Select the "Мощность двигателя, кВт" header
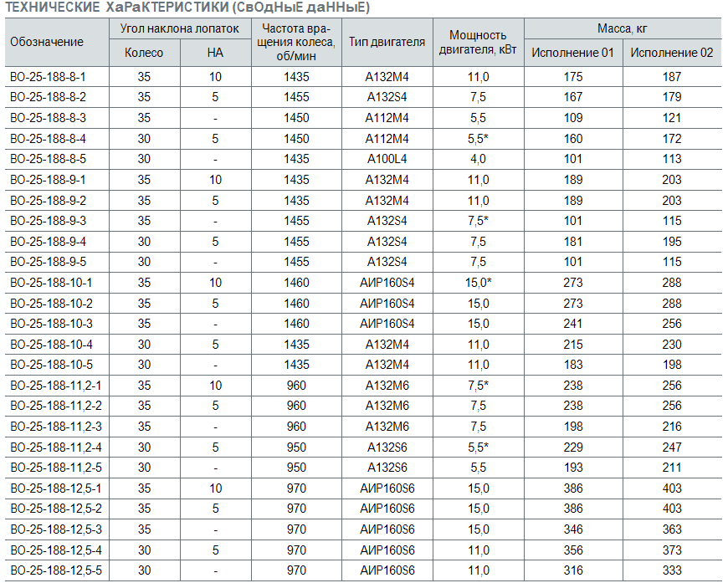Viewport: 728px width, 583px height. click(x=478, y=42)
